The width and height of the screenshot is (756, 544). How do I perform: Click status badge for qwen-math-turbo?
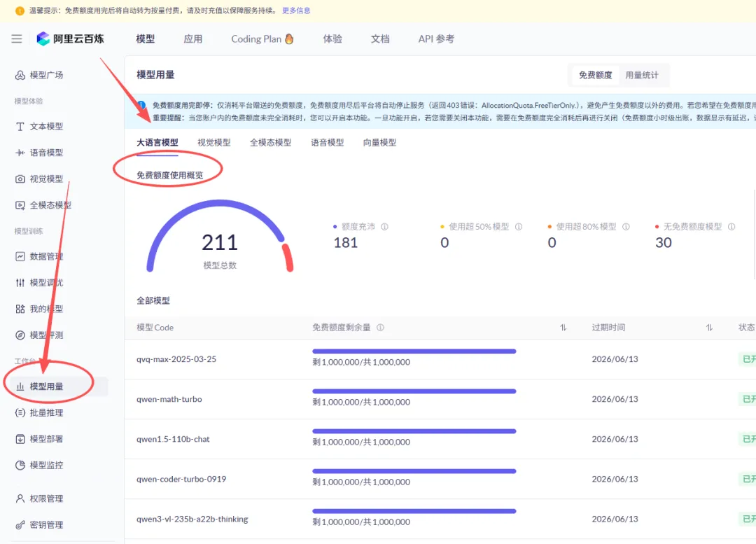pyautogui.click(x=748, y=399)
